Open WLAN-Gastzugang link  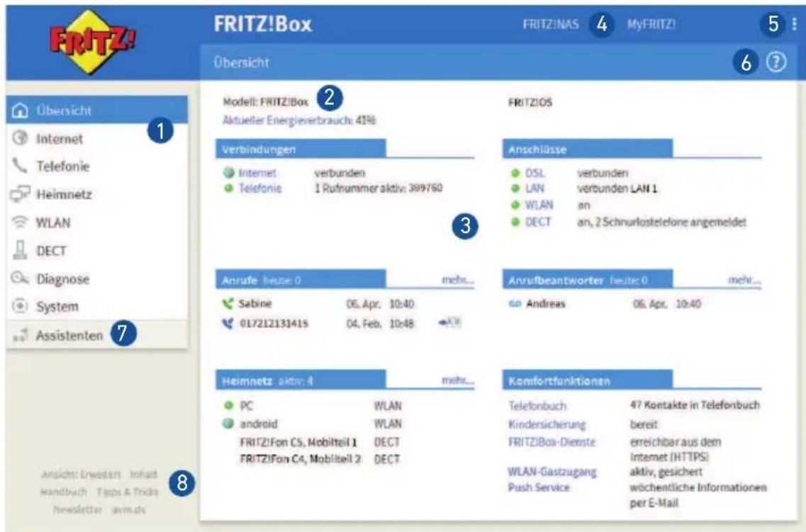552,471
